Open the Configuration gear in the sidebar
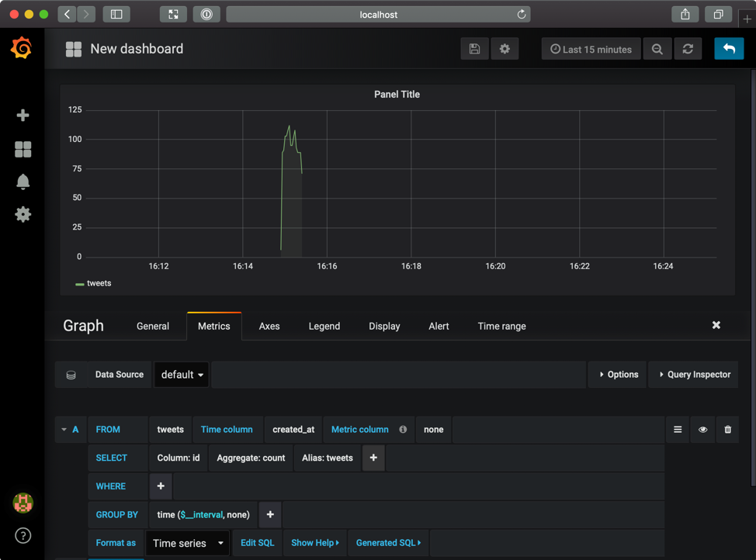 point(23,214)
